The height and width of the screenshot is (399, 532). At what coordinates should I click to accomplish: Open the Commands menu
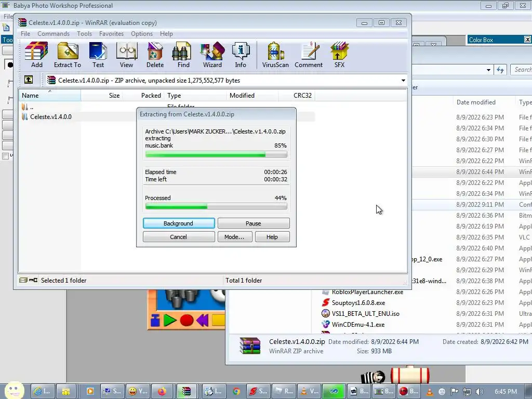tap(54, 34)
